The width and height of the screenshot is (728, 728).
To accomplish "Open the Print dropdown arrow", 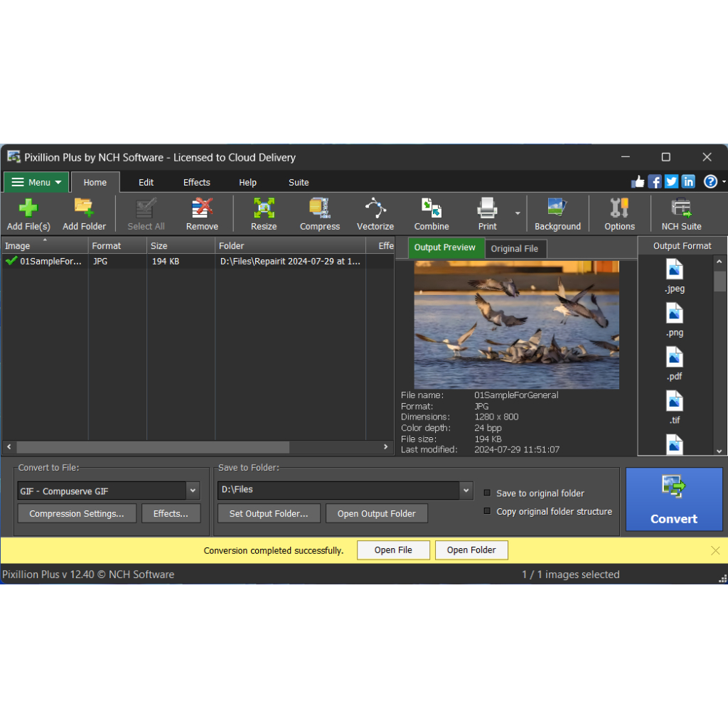I will coord(518,213).
